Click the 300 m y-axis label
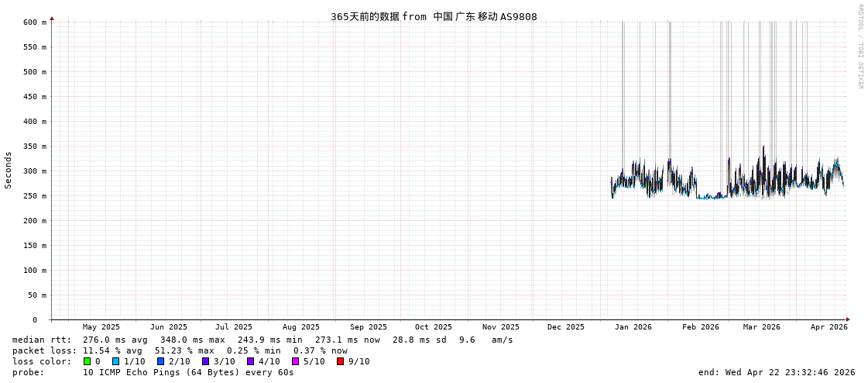Screen dimensions: 868x383 (34, 171)
